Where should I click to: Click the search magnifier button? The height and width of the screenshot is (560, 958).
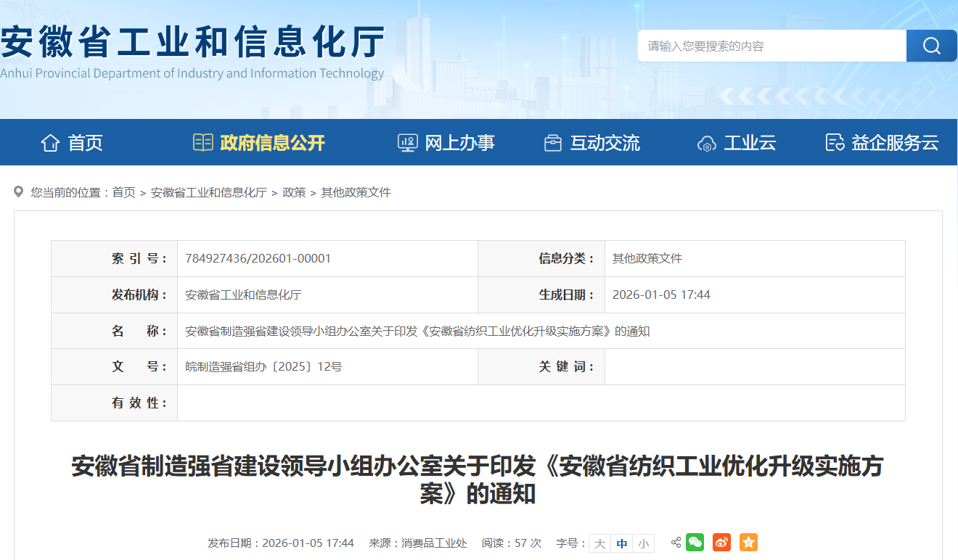point(931,46)
